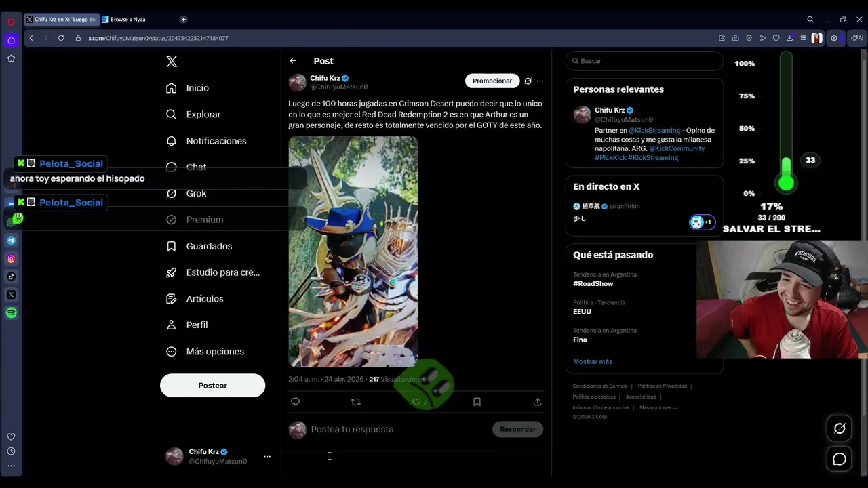Click the Promocionar button
Screen dimensions: 868x488
[492, 81]
